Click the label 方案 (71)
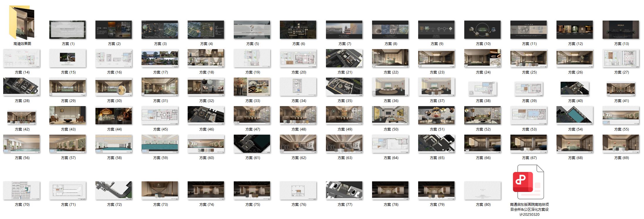 68,205
